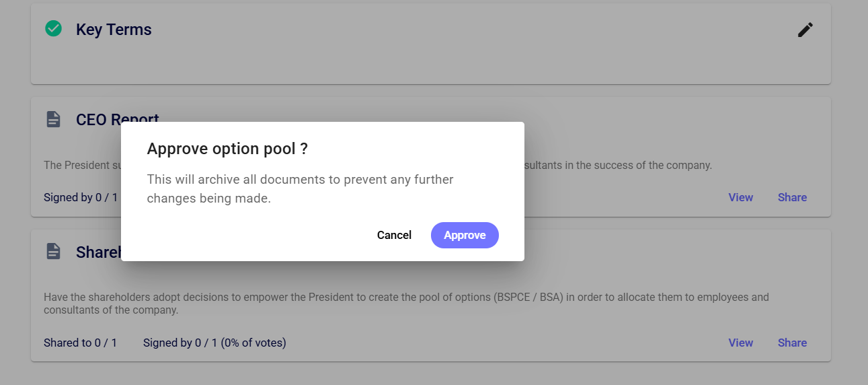Share the Shareholder decisions document

tap(792, 343)
